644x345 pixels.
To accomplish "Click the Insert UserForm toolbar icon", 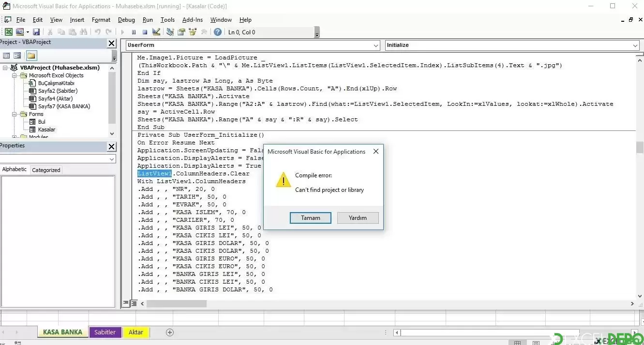I will (x=20, y=32).
